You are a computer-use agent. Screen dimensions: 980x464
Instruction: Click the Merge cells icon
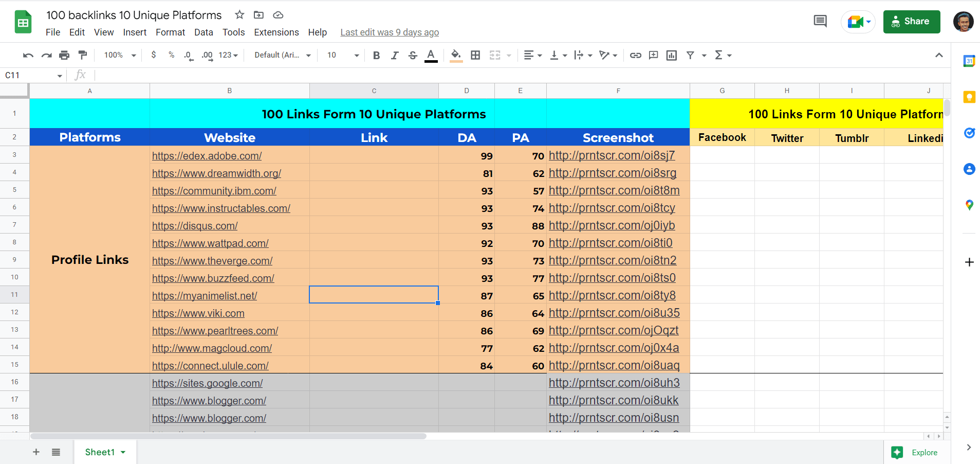(x=495, y=55)
